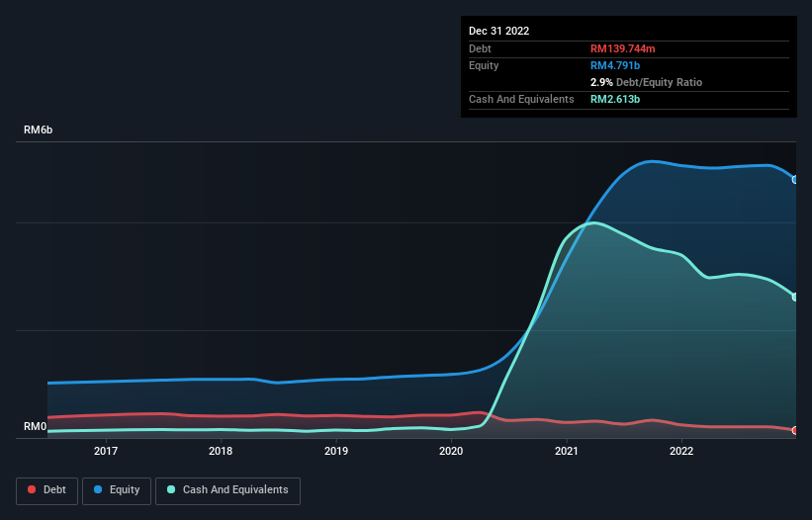The width and height of the screenshot is (812, 520).
Task: Select the 2022 x-axis label
Action: pyautogui.click(x=681, y=451)
